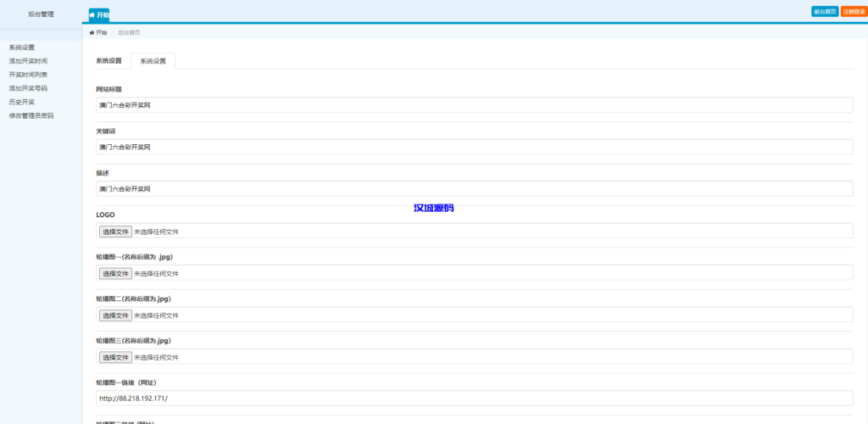Open the 前台首页 button
This screenshot has width=868, height=424.
coord(825,12)
